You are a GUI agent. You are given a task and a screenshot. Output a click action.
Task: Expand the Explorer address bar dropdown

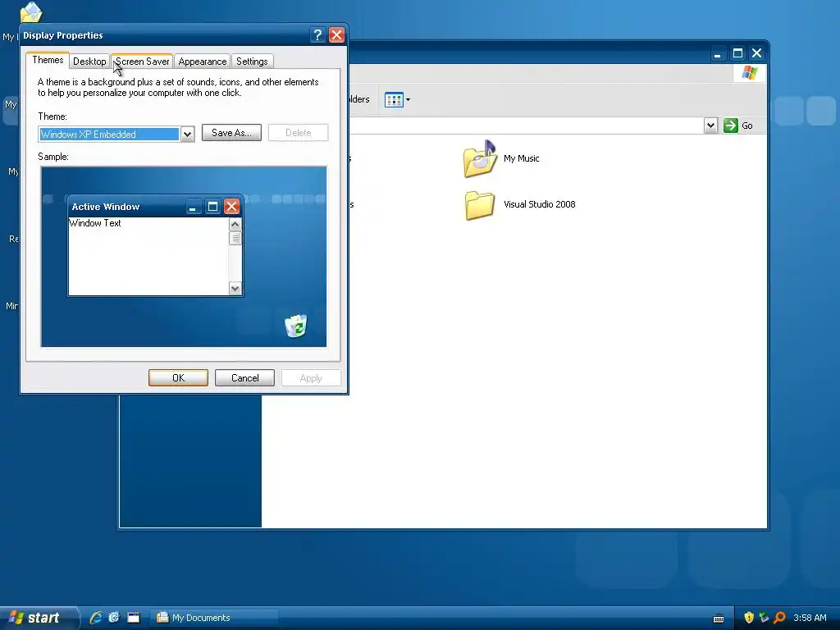coord(710,126)
